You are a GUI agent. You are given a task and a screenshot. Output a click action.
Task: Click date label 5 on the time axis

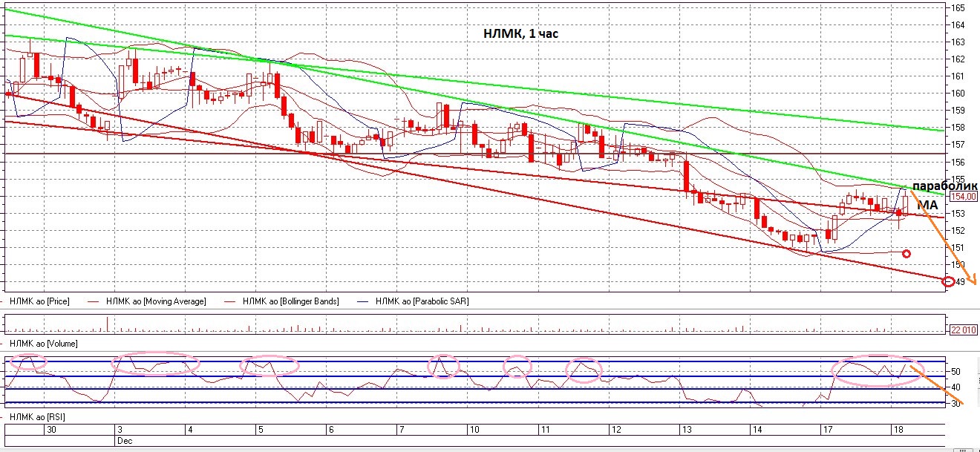(259, 430)
